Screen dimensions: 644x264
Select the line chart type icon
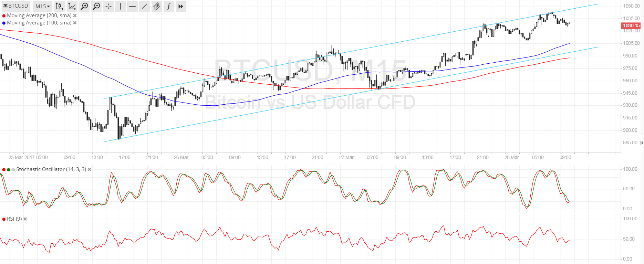72,6
